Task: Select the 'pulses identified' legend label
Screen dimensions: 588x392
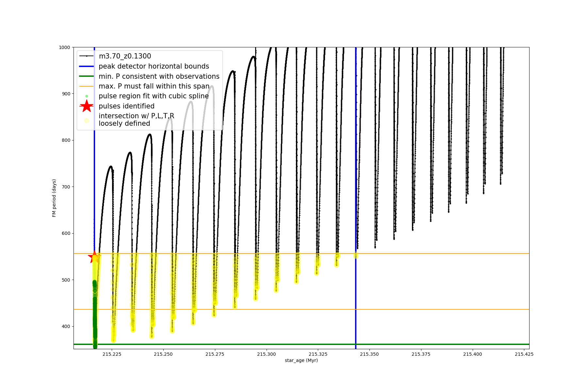Action: (126, 106)
